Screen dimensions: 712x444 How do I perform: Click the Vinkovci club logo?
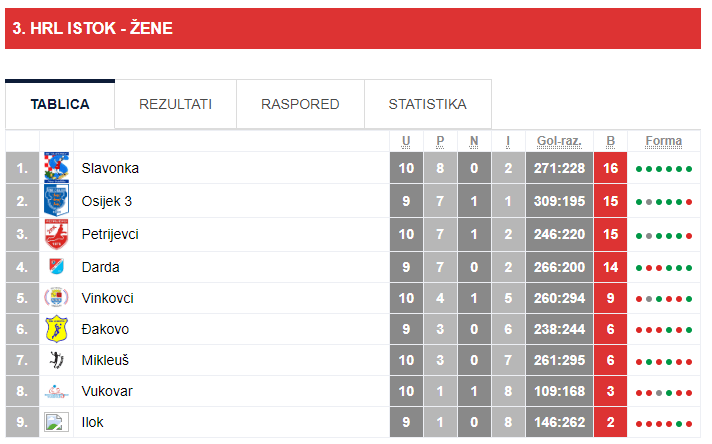[56, 298]
